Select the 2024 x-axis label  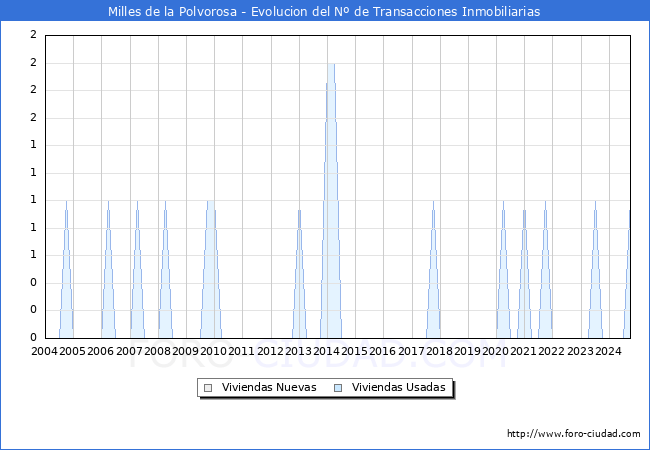(608, 351)
